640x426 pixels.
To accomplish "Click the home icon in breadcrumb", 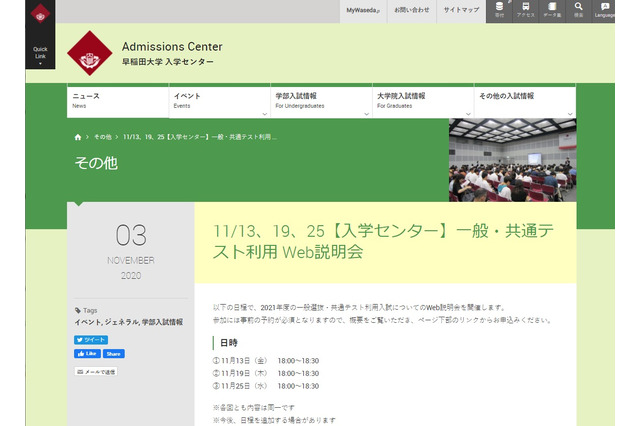I will click(78, 137).
